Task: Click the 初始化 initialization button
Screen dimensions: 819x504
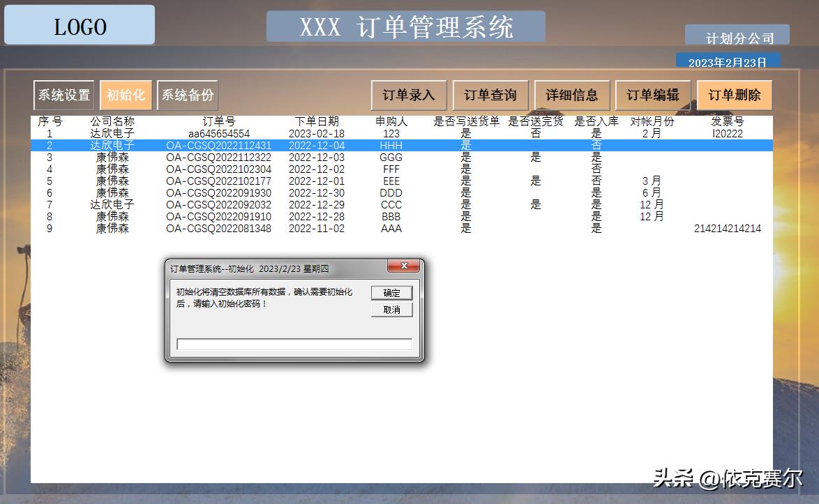Action: pyautogui.click(x=126, y=95)
